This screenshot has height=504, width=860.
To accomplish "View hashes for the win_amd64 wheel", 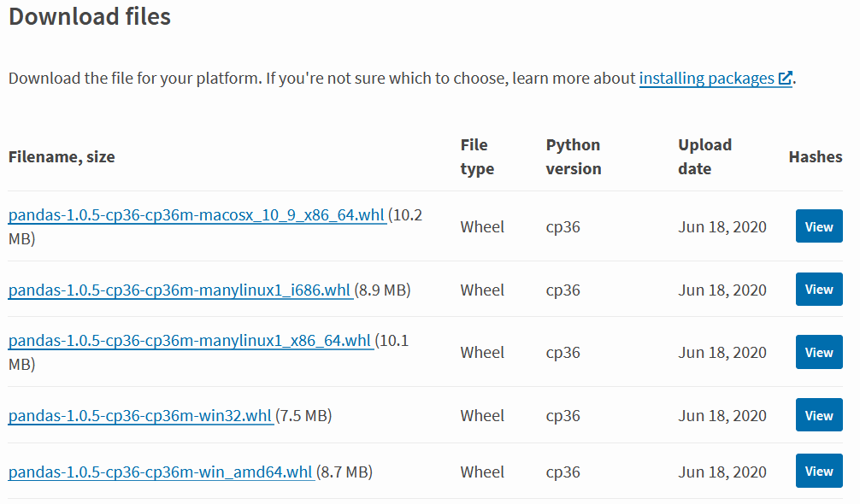I will coord(818,472).
